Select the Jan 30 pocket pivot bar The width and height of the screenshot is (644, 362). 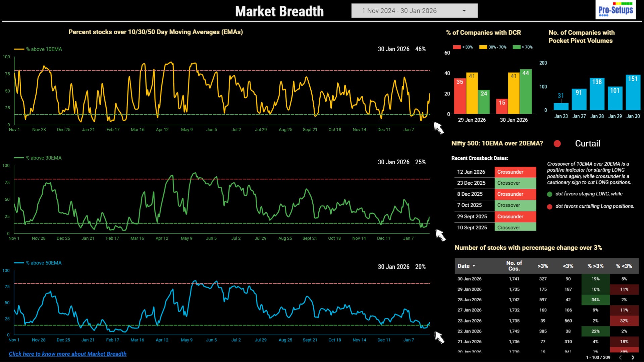[633, 93]
